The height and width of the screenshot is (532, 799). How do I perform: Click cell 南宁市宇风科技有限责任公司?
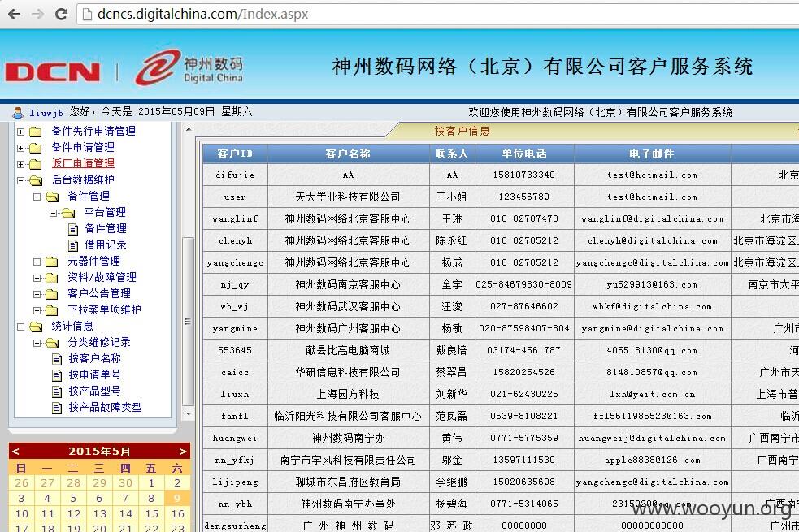pyautogui.click(x=348, y=460)
